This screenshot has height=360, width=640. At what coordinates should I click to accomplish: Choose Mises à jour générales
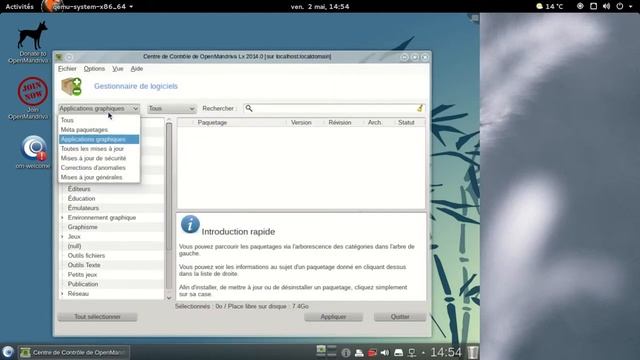(x=99, y=177)
